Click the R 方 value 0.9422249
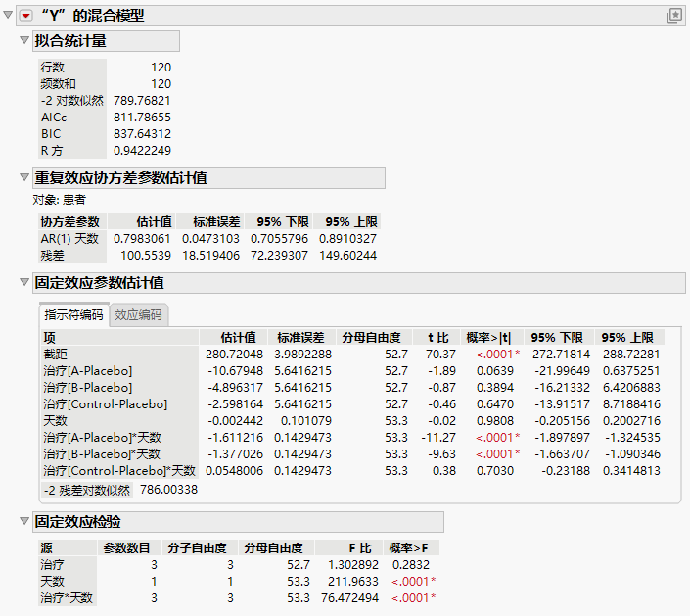The height and width of the screenshot is (616, 690). click(142, 151)
